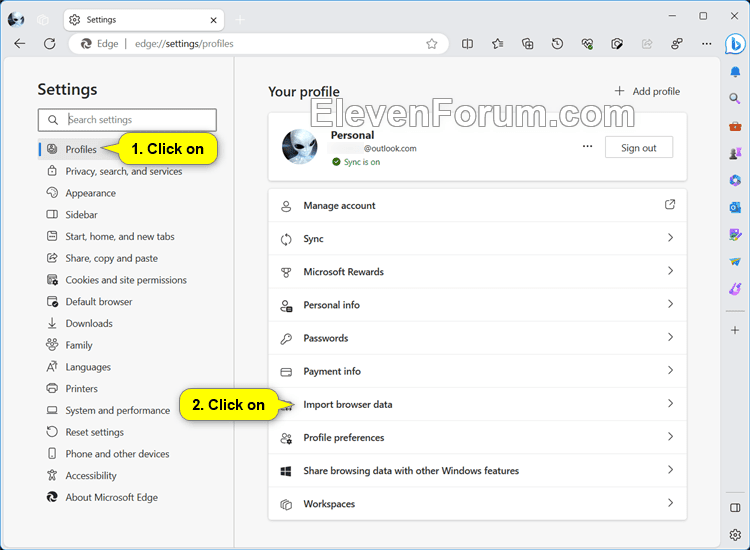Open Payment info row

point(477,371)
